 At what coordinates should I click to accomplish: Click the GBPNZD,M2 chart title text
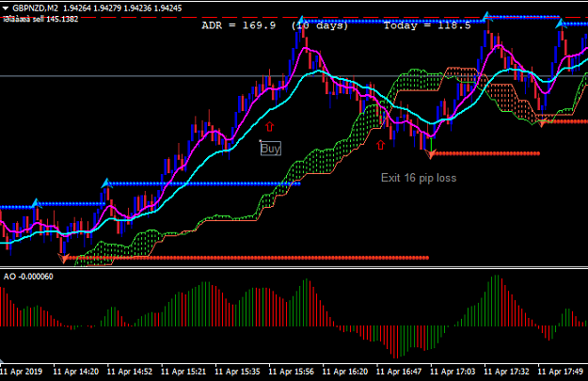(x=35, y=8)
